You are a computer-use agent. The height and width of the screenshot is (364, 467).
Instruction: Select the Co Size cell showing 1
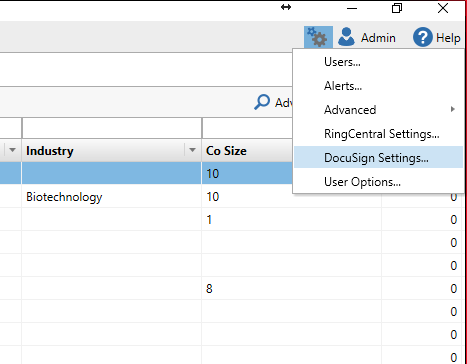pos(291,220)
